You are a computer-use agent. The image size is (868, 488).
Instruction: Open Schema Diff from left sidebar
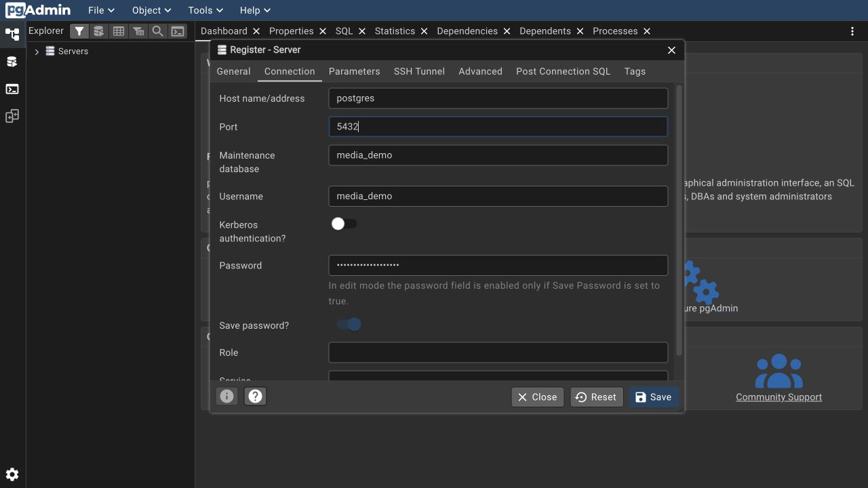pyautogui.click(x=12, y=116)
